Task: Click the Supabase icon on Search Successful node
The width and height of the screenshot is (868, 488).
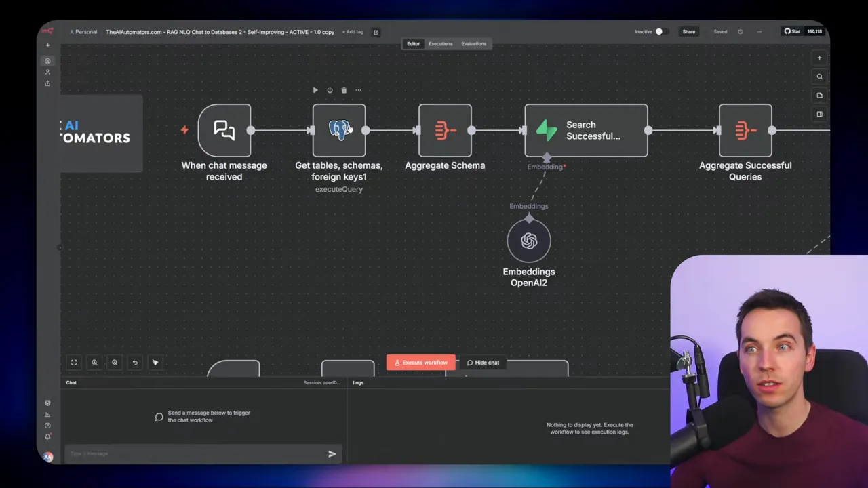Action: 547,130
